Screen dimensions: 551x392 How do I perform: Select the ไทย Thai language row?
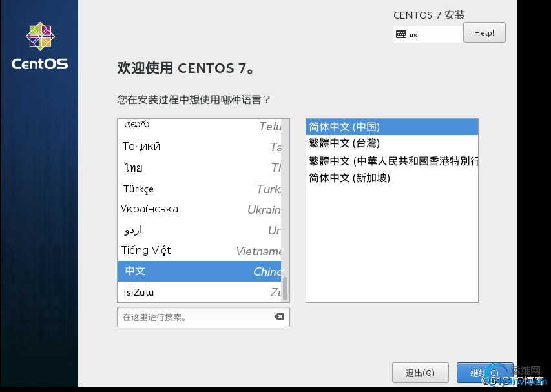pos(199,167)
